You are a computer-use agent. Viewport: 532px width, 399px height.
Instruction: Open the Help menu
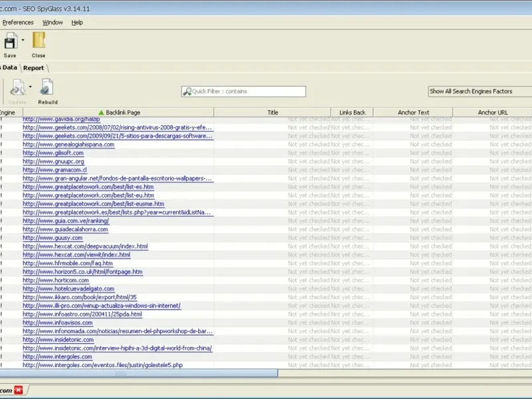pos(77,23)
